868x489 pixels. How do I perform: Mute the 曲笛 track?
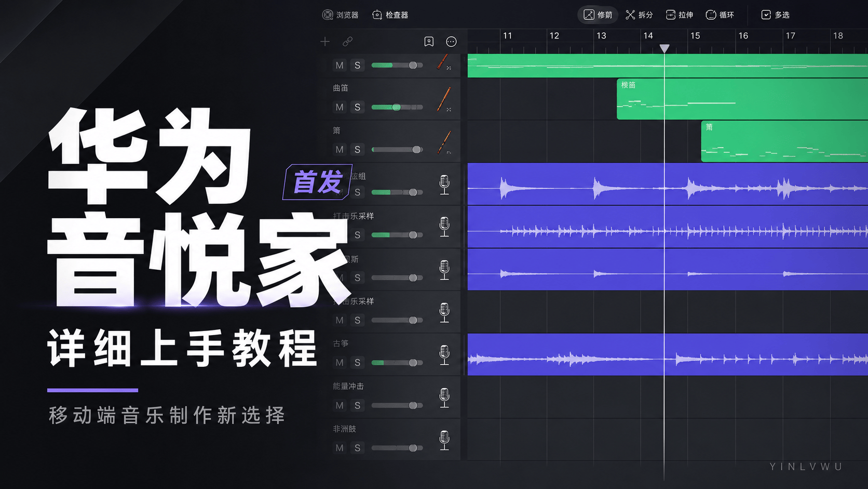coord(340,107)
